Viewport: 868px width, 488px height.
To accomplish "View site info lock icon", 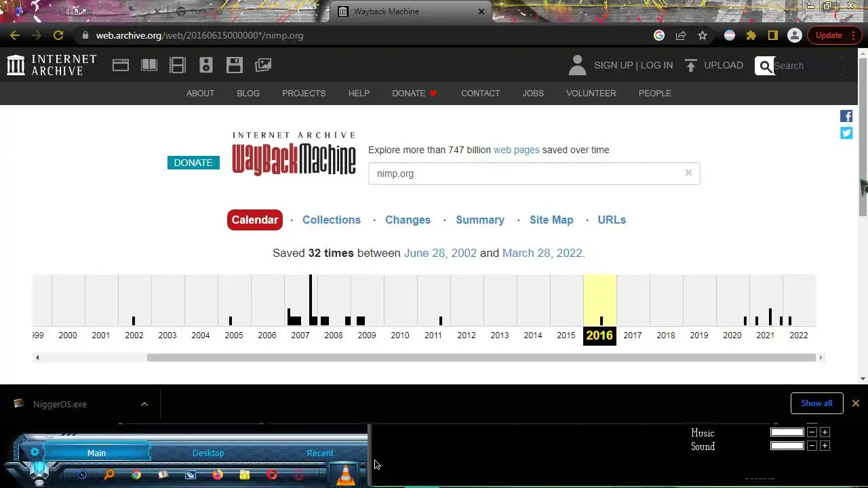I will (x=85, y=35).
